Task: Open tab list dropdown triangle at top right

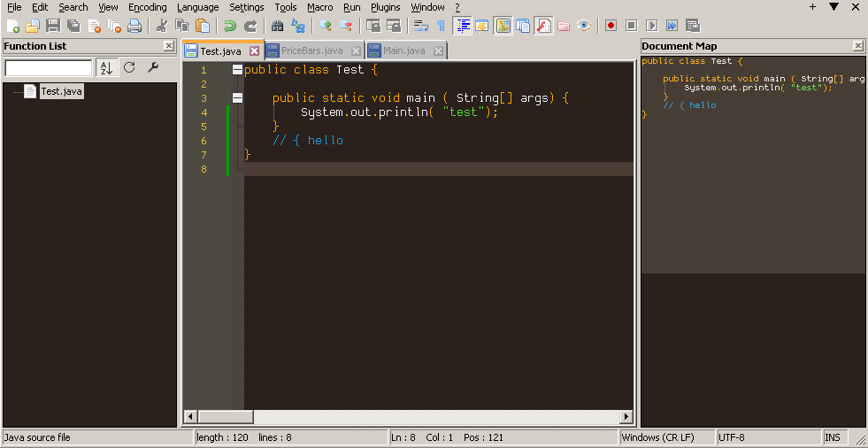Action: (x=834, y=7)
